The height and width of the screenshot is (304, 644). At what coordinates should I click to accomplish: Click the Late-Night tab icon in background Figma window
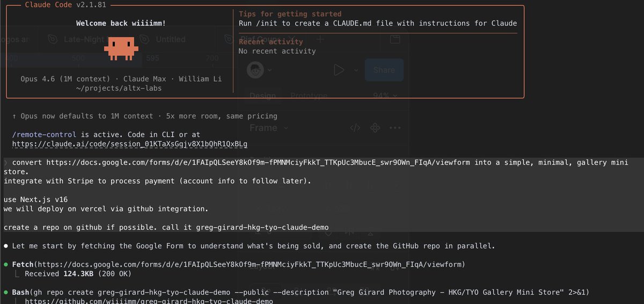click(53, 39)
